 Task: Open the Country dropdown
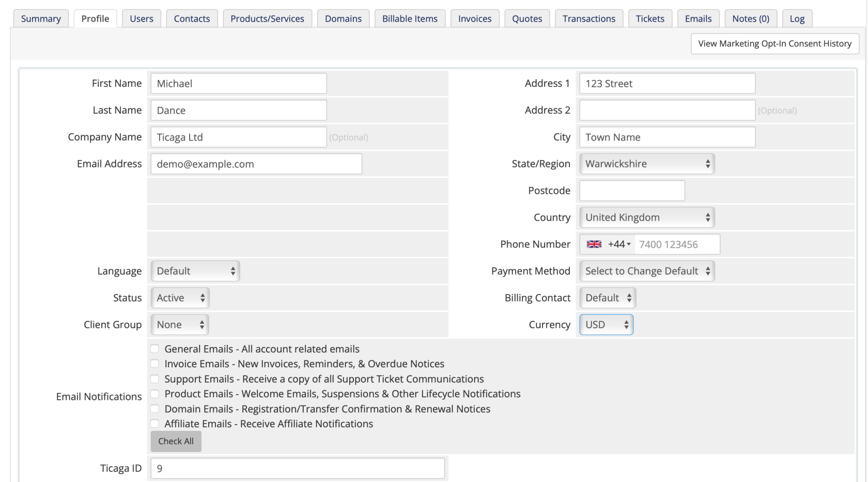point(646,217)
